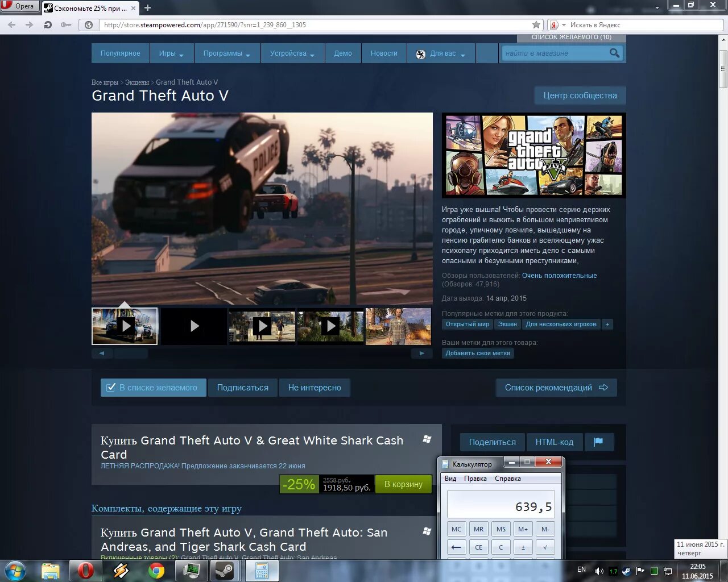The image size is (728, 582).
Task: Open 'Список рекомендаций' queue button
Action: click(556, 388)
